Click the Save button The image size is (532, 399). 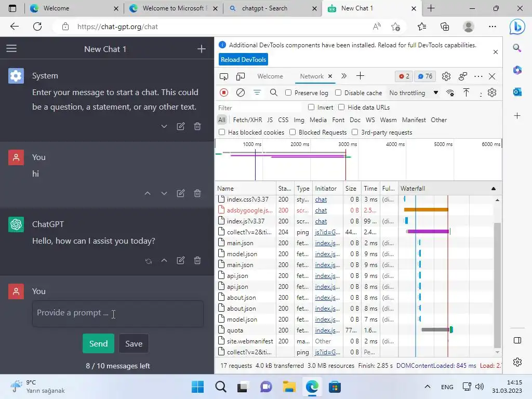coord(134,343)
